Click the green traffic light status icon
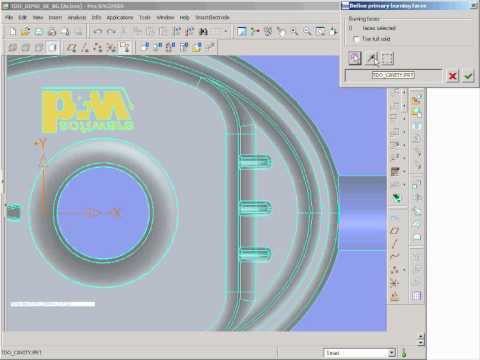This screenshot has height=360, width=480. [x=404, y=352]
